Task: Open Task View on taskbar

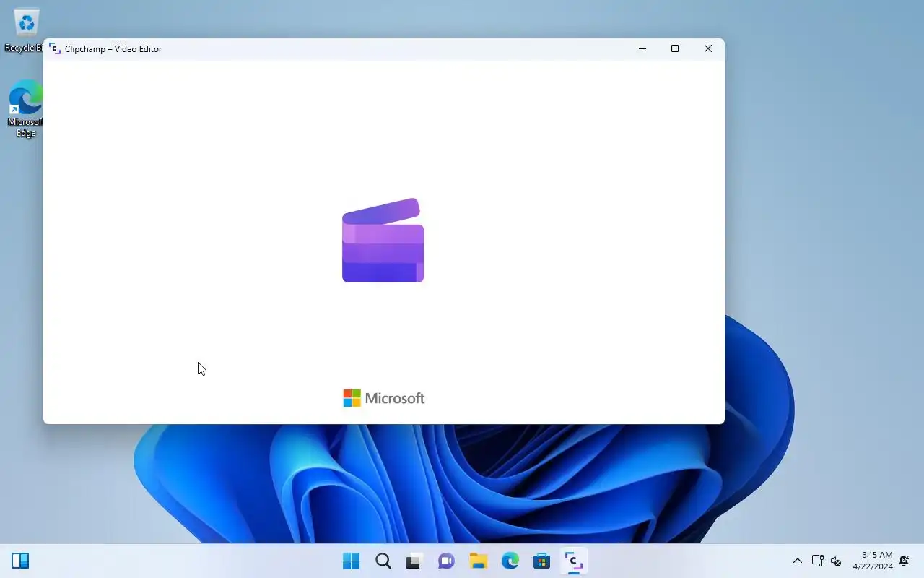Action: tap(414, 561)
